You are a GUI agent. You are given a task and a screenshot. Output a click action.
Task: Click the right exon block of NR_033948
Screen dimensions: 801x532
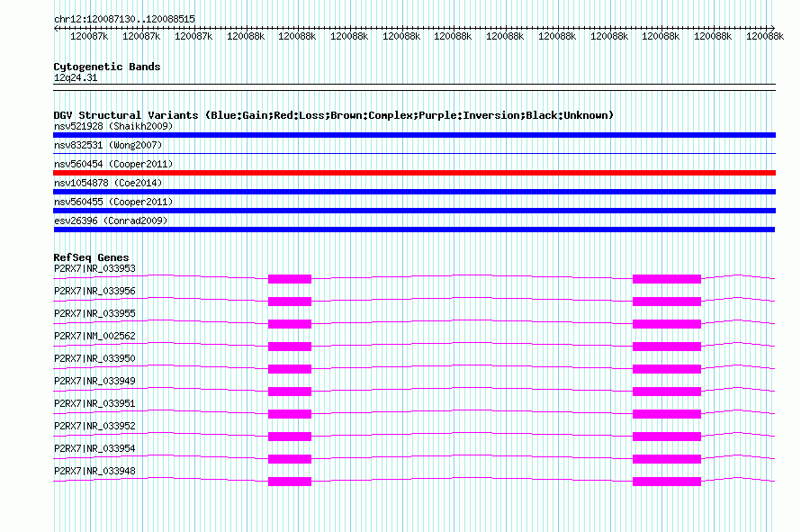(x=667, y=482)
